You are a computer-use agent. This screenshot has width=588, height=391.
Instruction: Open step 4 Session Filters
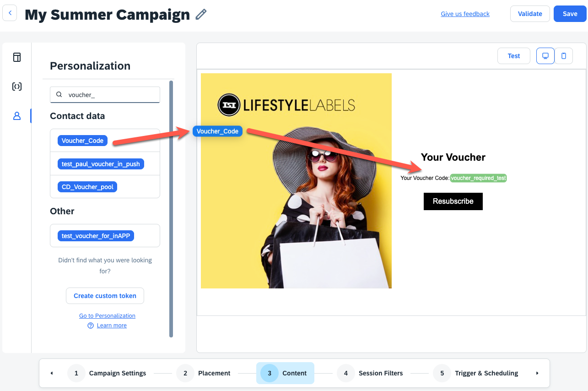(x=370, y=373)
